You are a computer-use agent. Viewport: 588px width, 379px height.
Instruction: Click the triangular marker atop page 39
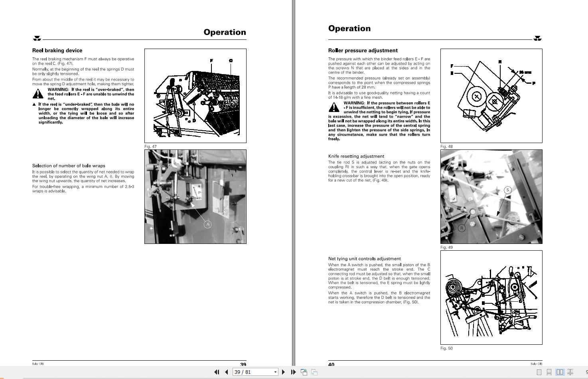[x=37, y=38]
